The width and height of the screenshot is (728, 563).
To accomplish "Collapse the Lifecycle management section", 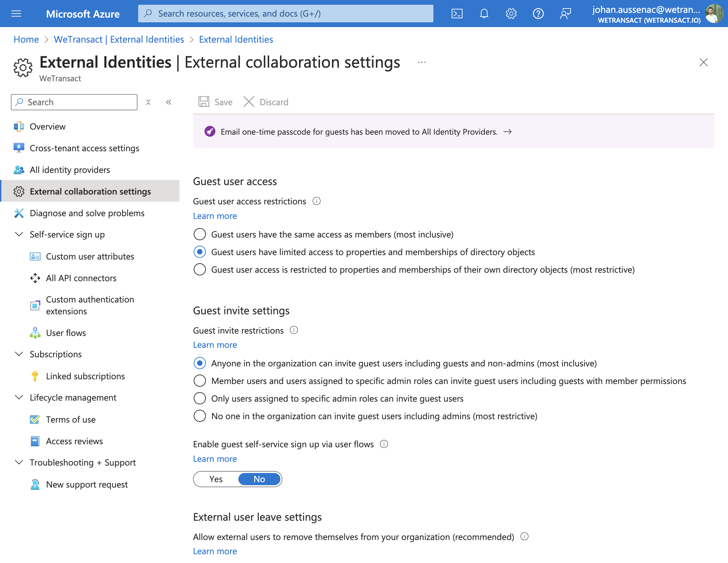I will 19,397.
